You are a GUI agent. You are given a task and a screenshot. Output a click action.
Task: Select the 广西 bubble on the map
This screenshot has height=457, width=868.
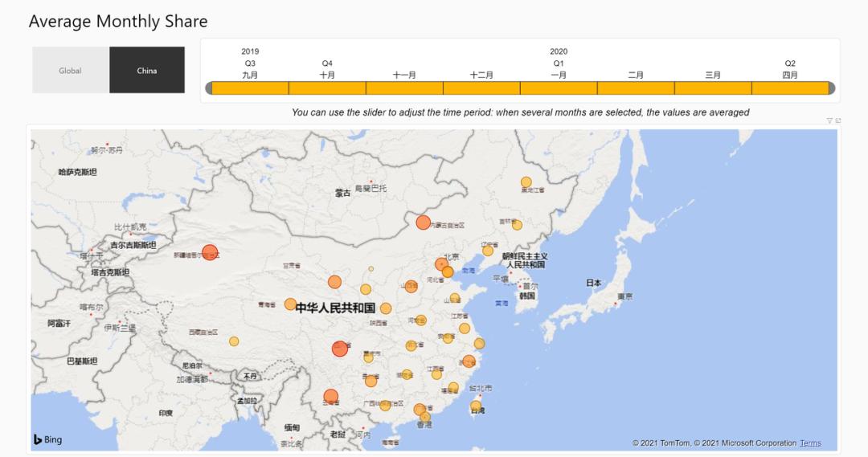pos(385,405)
